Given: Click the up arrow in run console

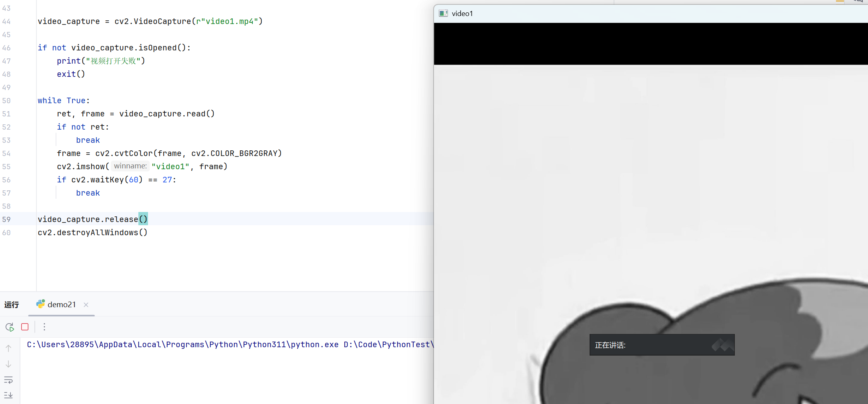Looking at the screenshot, I should (8, 348).
